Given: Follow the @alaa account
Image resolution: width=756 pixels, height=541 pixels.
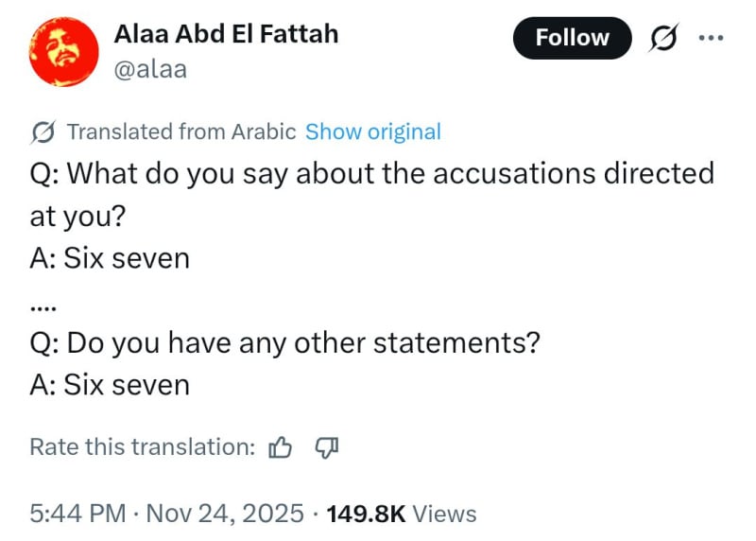Looking at the screenshot, I should pos(573,38).
